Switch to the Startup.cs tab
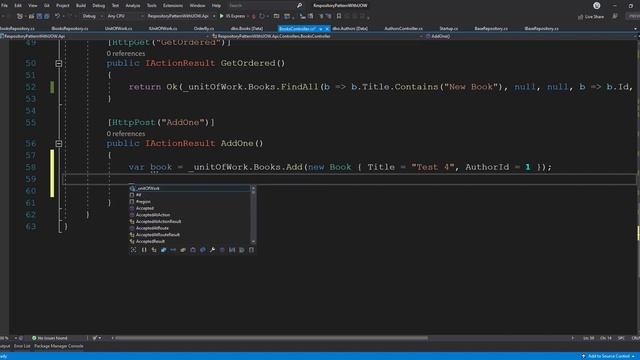Screen dimensions: 640x360 pos(449,29)
